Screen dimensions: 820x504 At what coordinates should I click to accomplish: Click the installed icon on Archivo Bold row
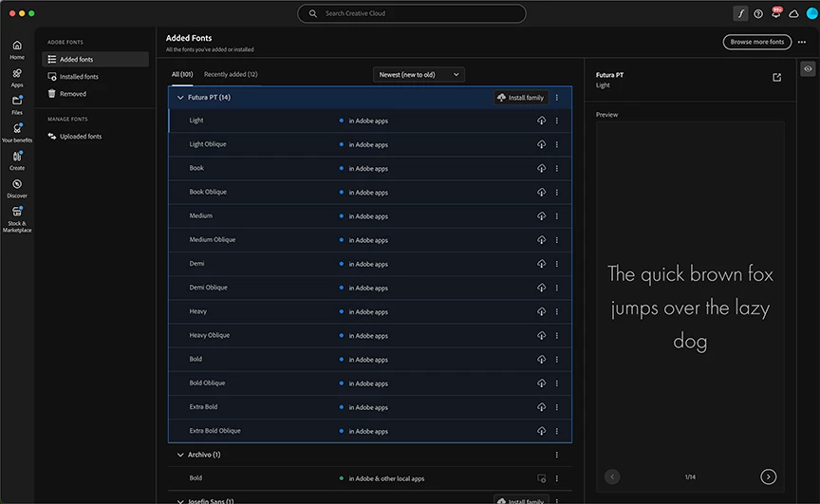click(x=541, y=478)
